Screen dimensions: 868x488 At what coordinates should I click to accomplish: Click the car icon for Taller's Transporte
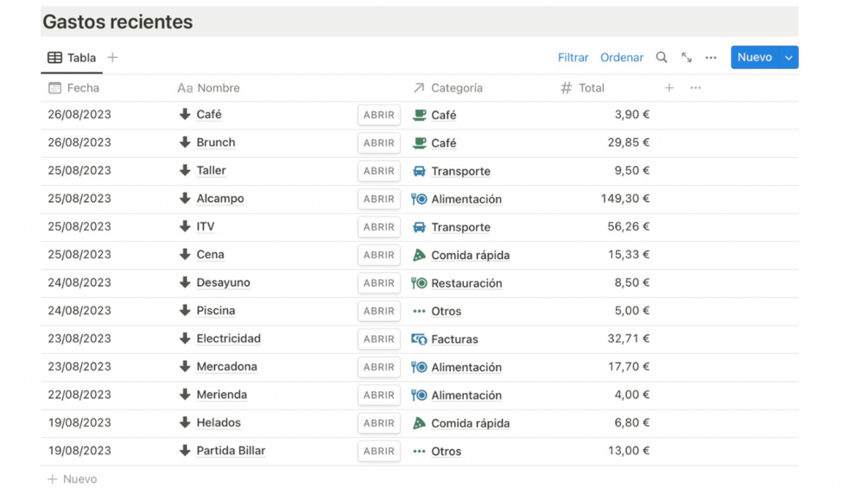(x=419, y=171)
